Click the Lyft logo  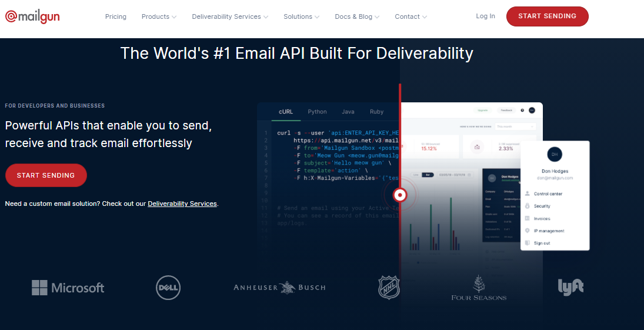click(570, 287)
